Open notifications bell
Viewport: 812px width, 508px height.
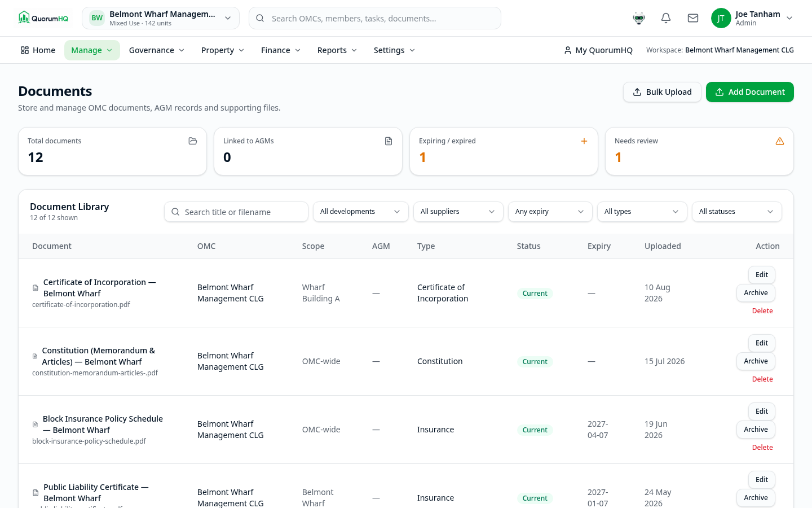(x=666, y=18)
